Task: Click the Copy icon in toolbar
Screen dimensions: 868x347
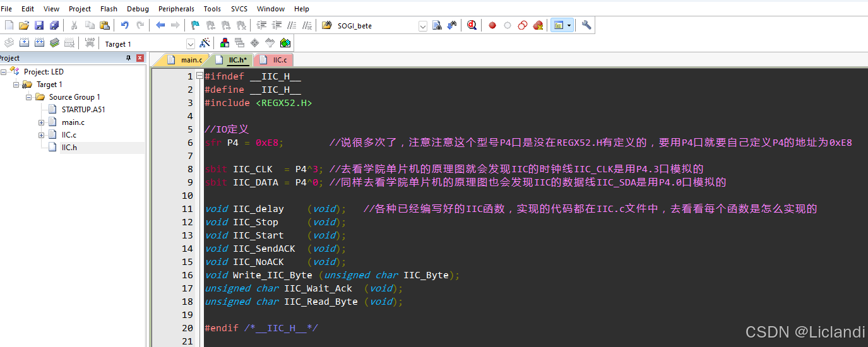Action: (90, 25)
